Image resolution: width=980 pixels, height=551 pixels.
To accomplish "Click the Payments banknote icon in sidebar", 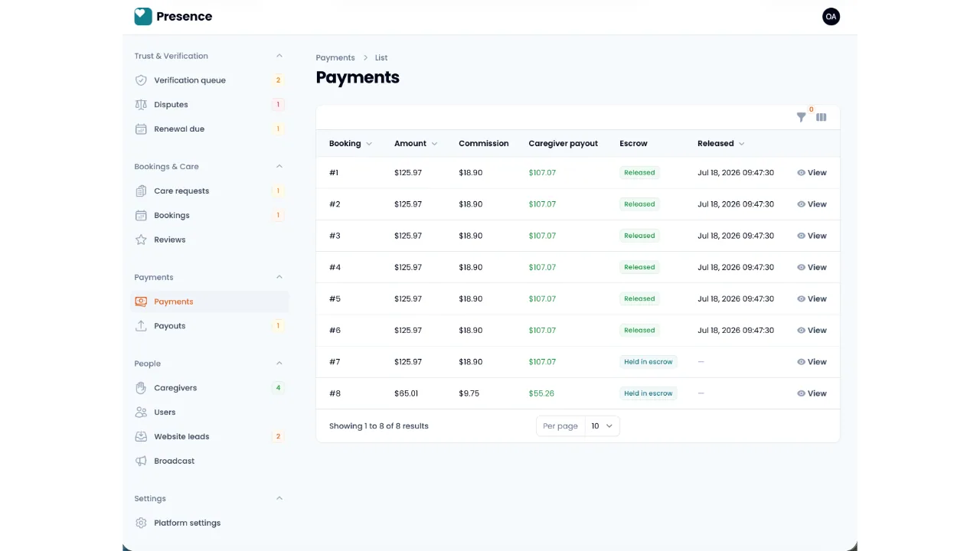I will tap(141, 302).
